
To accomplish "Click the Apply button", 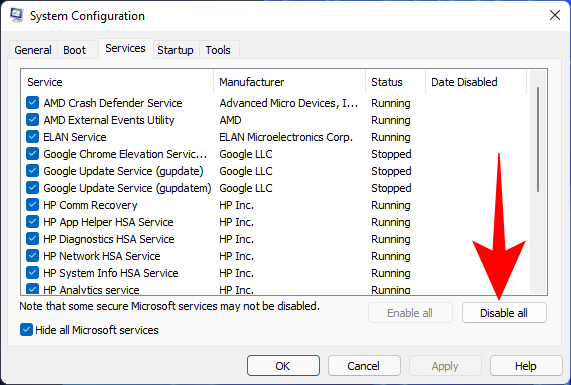I will click(445, 366).
